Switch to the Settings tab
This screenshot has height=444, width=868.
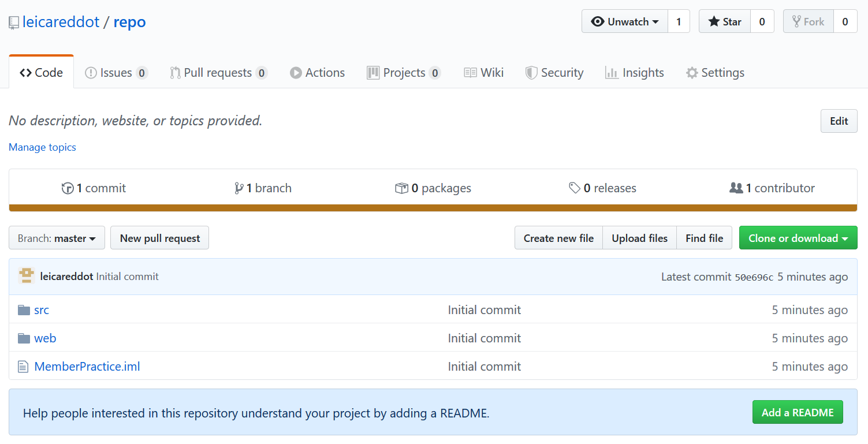[715, 73]
